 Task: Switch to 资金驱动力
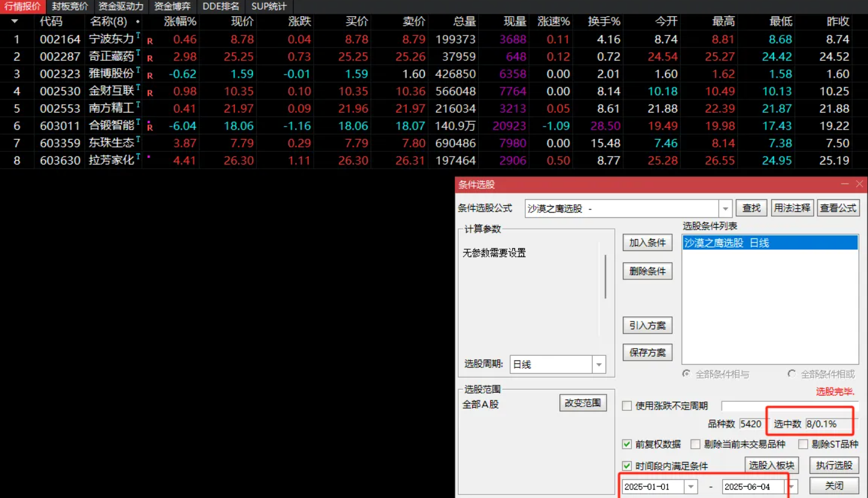120,7
